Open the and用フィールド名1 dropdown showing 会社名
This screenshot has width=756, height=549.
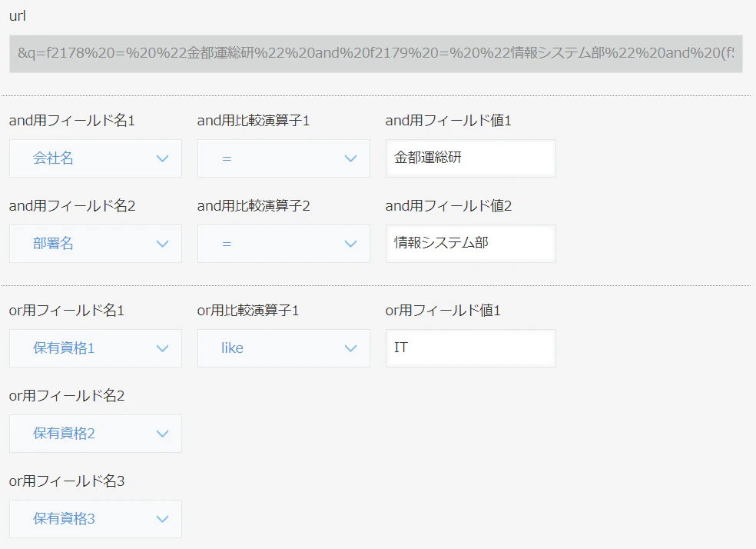(95, 158)
